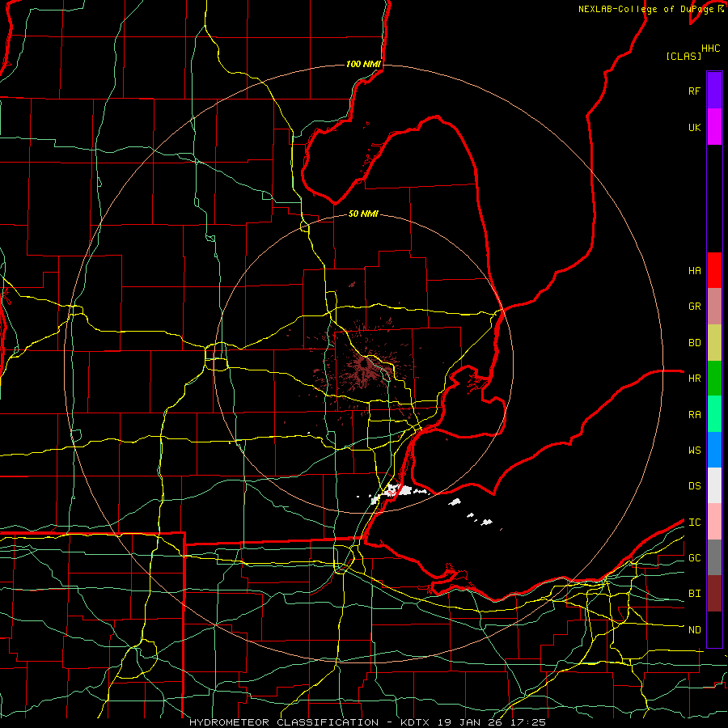Click the RA legend label
Screen dimensions: 728x728
(x=694, y=415)
